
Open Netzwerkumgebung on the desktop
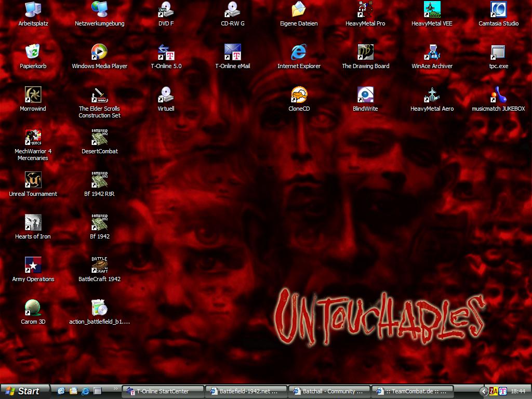coord(99,14)
